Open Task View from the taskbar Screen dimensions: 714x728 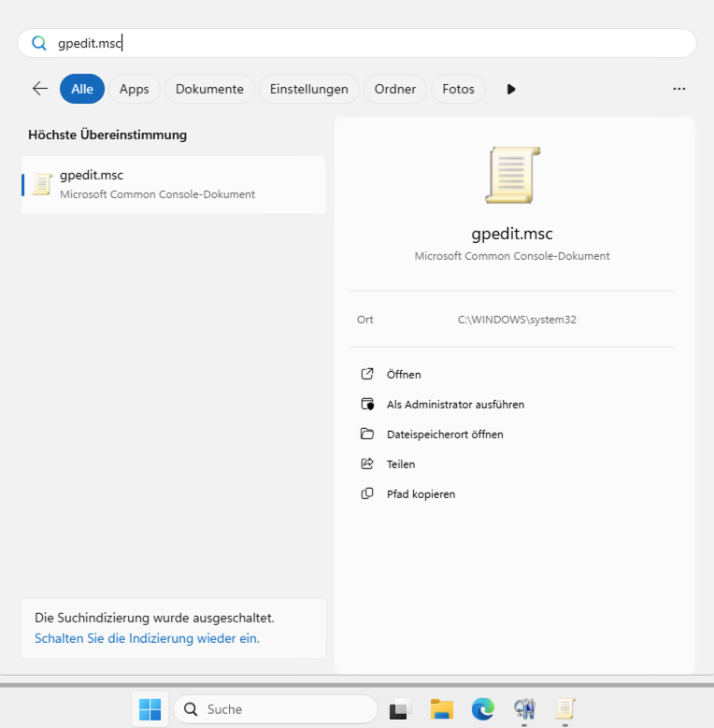point(400,709)
